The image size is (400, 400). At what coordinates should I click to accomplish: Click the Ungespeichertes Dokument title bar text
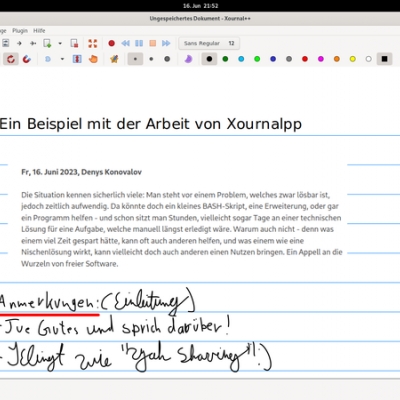(200, 19)
